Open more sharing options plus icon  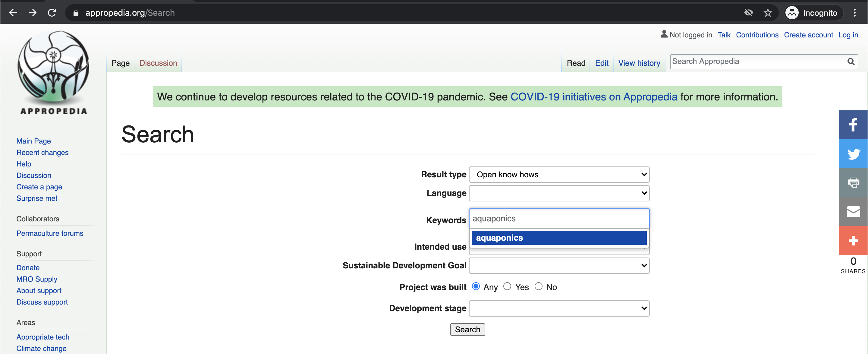(853, 241)
